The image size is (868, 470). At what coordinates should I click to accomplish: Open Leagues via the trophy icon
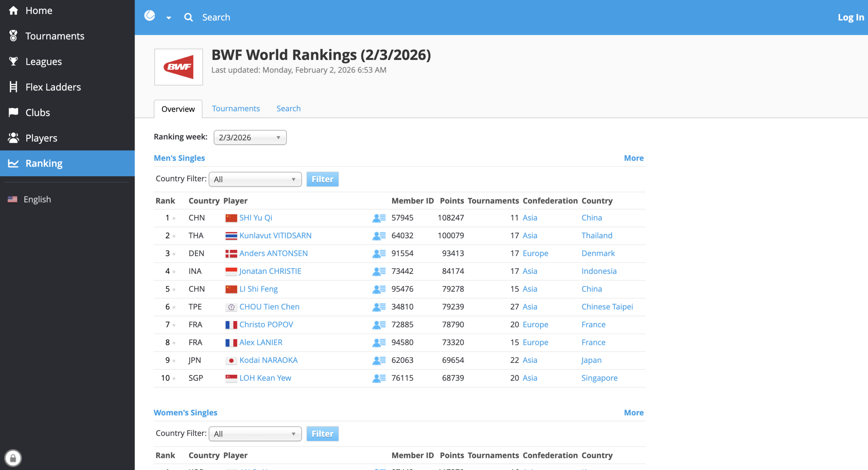(x=14, y=61)
